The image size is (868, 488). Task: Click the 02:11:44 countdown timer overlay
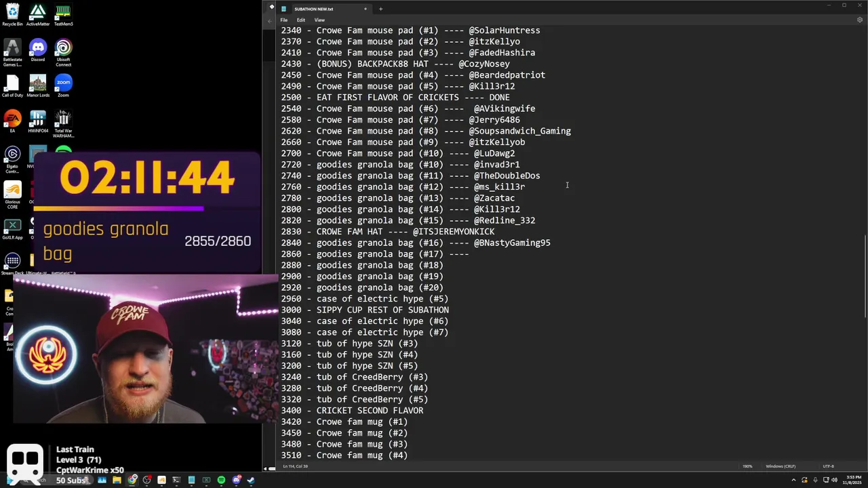147,178
